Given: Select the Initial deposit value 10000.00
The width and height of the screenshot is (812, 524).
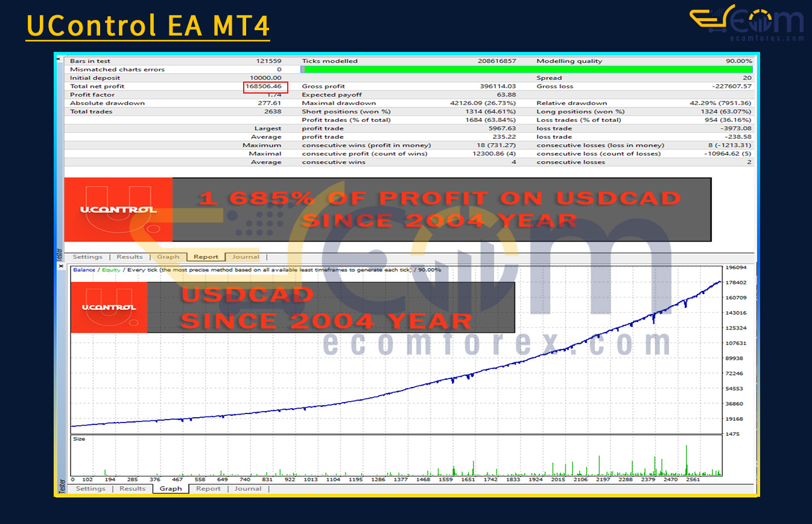Looking at the screenshot, I should pos(266,78).
